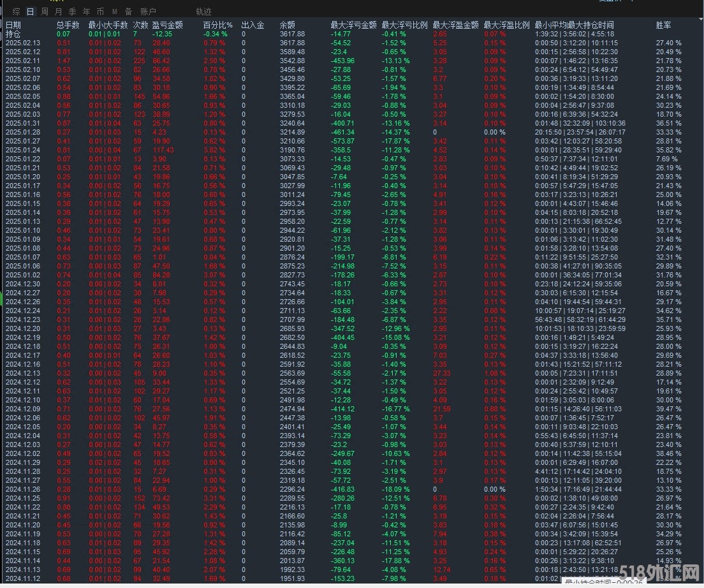The width and height of the screenshot is (704, 588).
Task: Click balance 3542.88 on 2025.02.11
Action: [292, 61]
